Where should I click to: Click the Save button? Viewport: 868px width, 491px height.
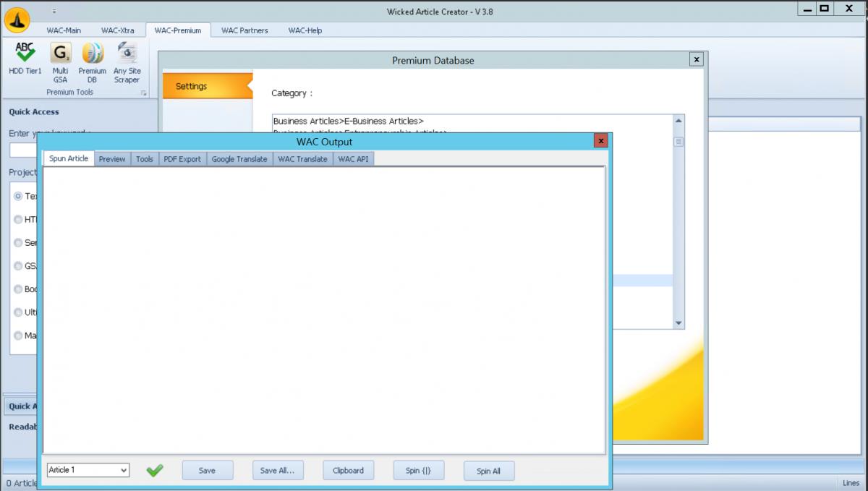pyautogui.click(x=207, y=471)
